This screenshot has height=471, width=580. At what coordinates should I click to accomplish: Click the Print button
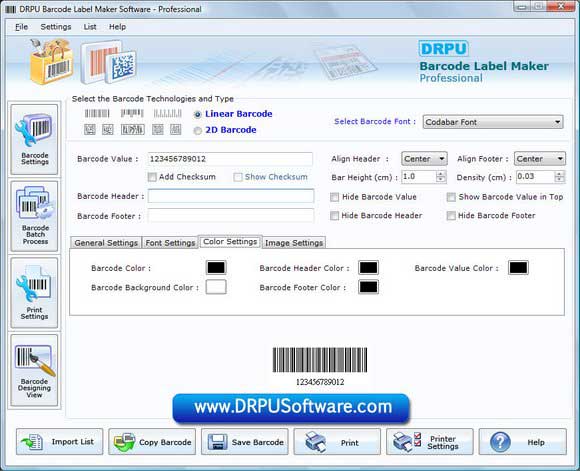tap(337, 442)
